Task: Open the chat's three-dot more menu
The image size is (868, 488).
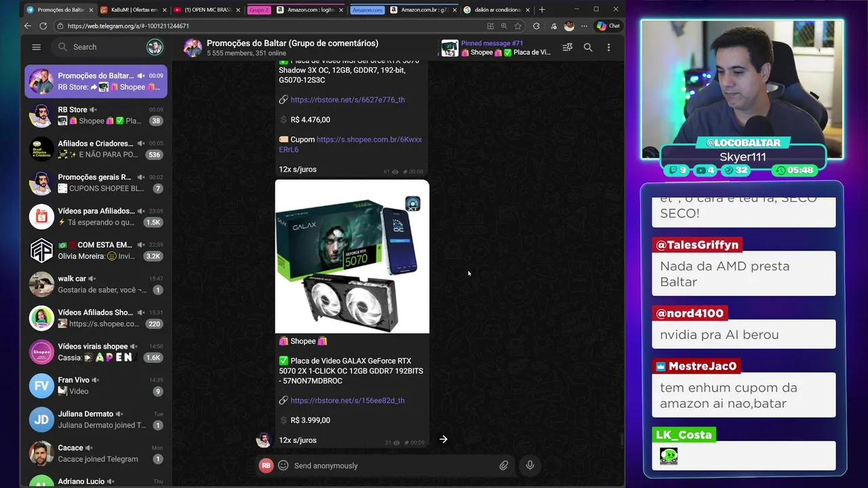Action: 608,47
